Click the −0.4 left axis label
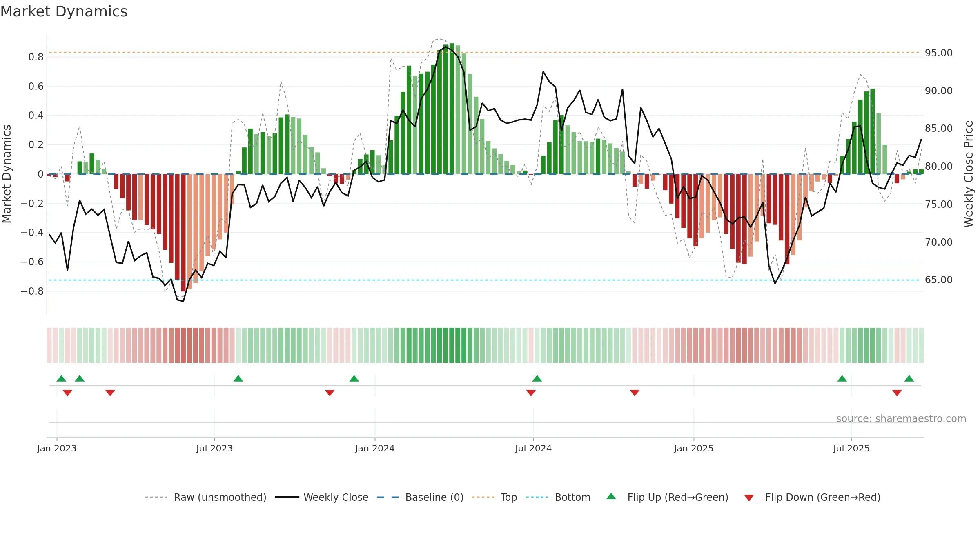The height and width of the screenshot is (551, 980). 32,232
